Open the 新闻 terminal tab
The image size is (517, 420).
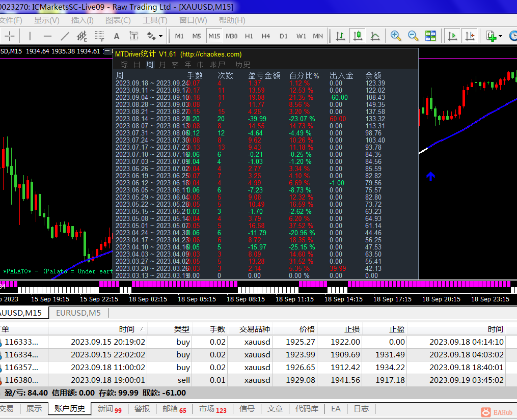pyautogui.click(x=110, y=409)
